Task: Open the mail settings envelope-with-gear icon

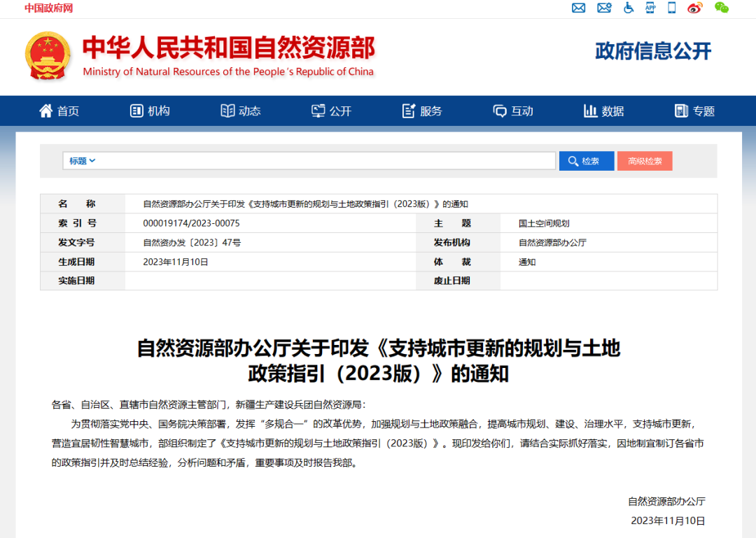Action: 603,8
